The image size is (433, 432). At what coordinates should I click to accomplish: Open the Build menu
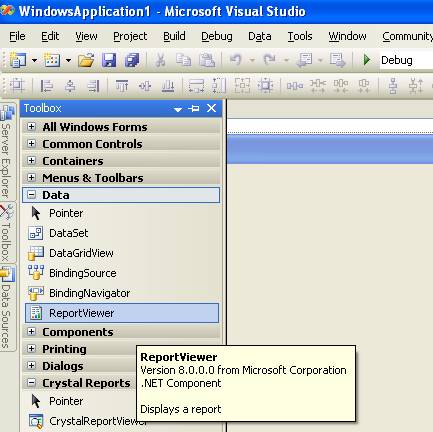point(174,36)
